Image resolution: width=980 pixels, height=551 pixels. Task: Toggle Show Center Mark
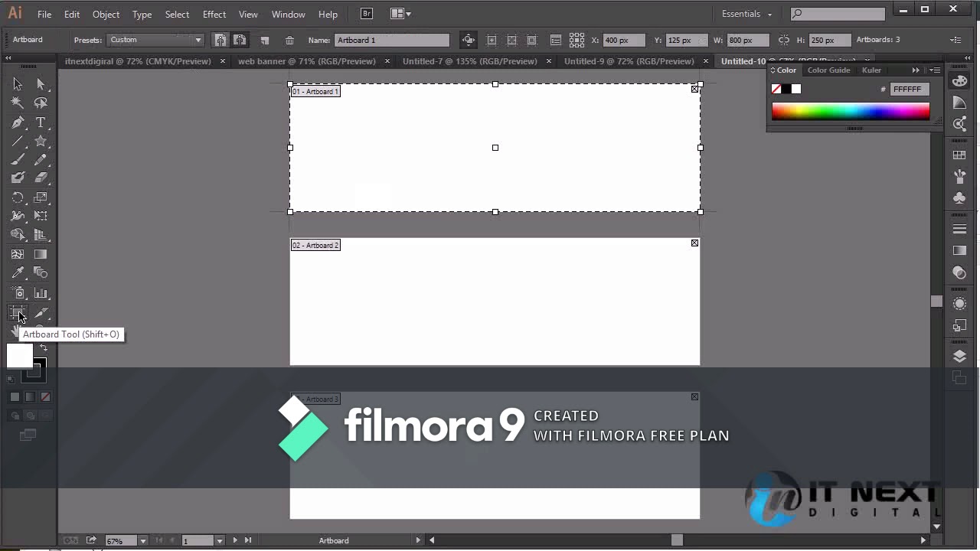492,40
